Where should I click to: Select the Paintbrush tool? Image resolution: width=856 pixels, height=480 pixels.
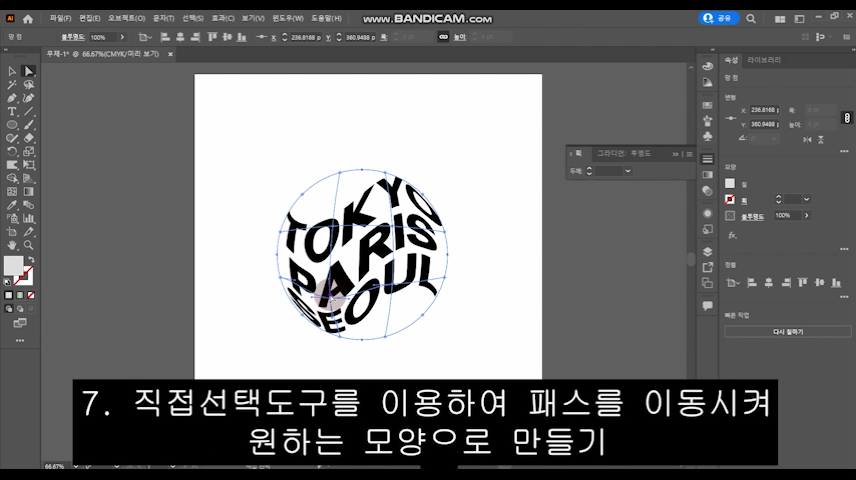point(28,125)
